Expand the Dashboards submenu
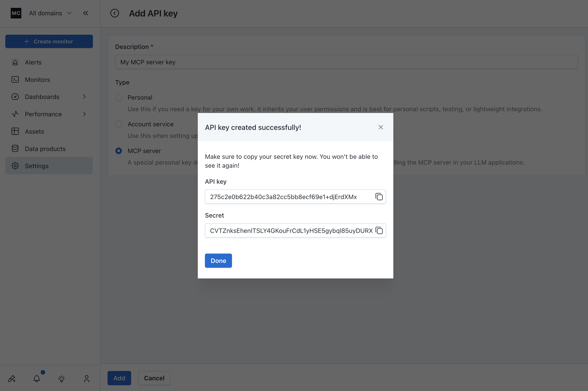Image resolution: width=588 pixels, height=391 pixels. pos(84,97)
